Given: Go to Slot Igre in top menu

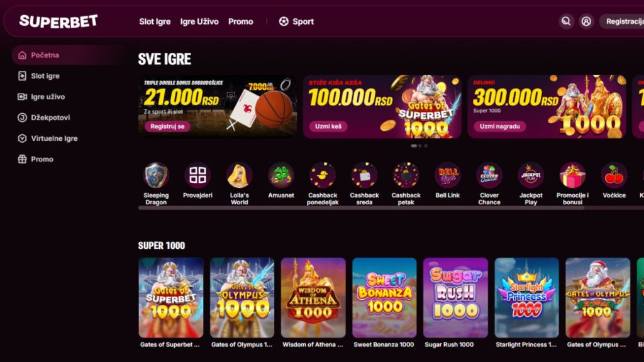Looking at the screenshot, I should pos(155,21).
